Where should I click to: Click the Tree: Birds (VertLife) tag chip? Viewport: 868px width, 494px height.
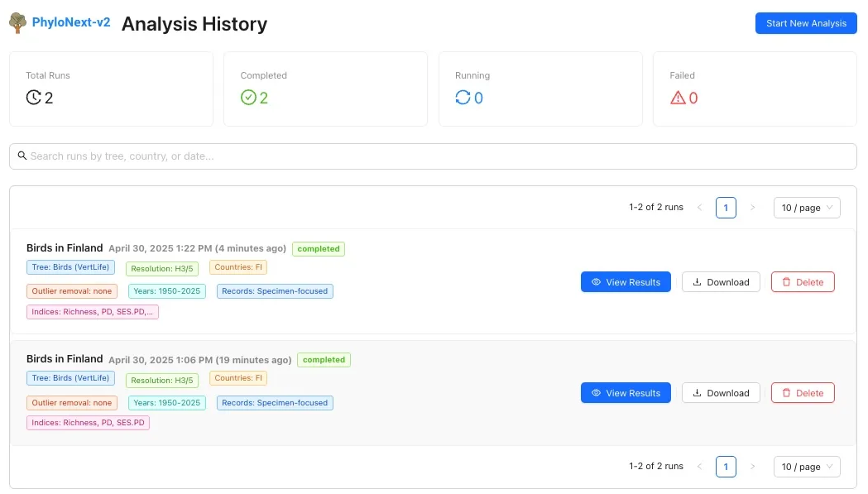pyautogui.click(x=70, y=267)
